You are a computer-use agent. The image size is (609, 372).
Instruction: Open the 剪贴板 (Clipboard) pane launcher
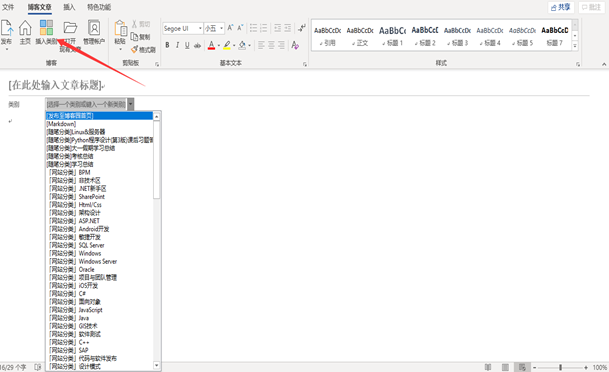pyautogui.click(x=157, y=64)
